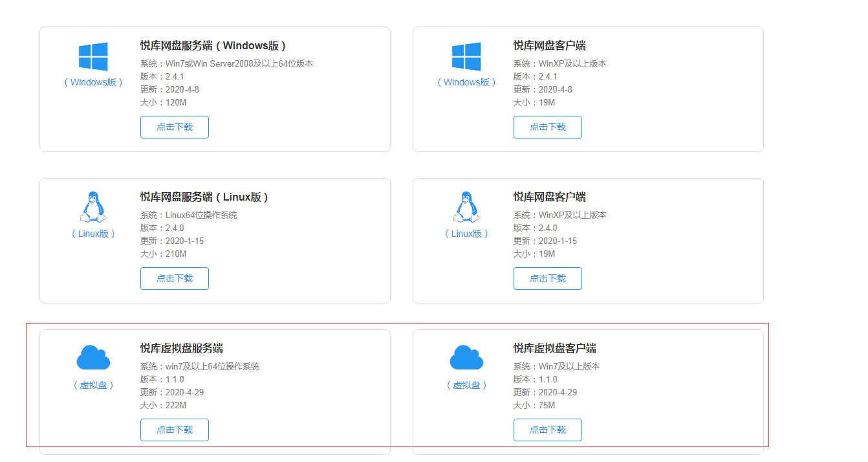Click （Windows版） label under client card logo
Screen dimensions: 868x462
466,82
